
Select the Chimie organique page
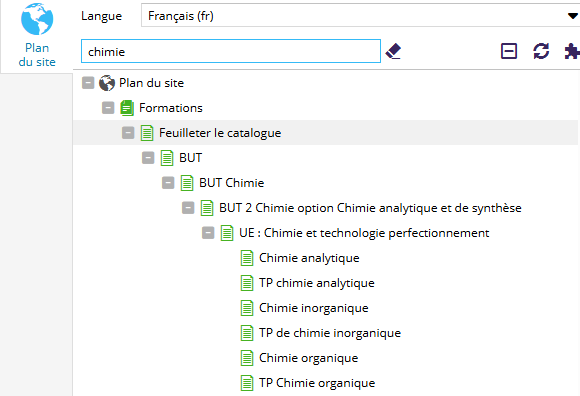[x=308, y=358]
